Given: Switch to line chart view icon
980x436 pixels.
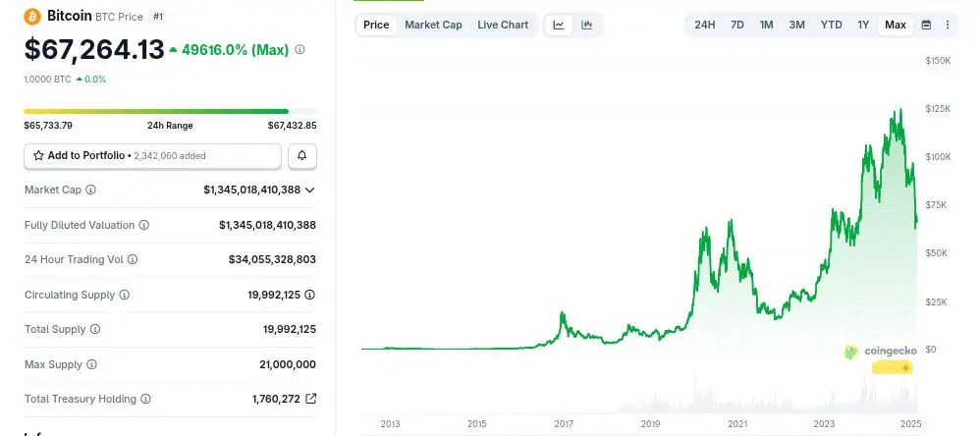Looking at the screenshot, I should pyautogui.click(x=559, y=25).
